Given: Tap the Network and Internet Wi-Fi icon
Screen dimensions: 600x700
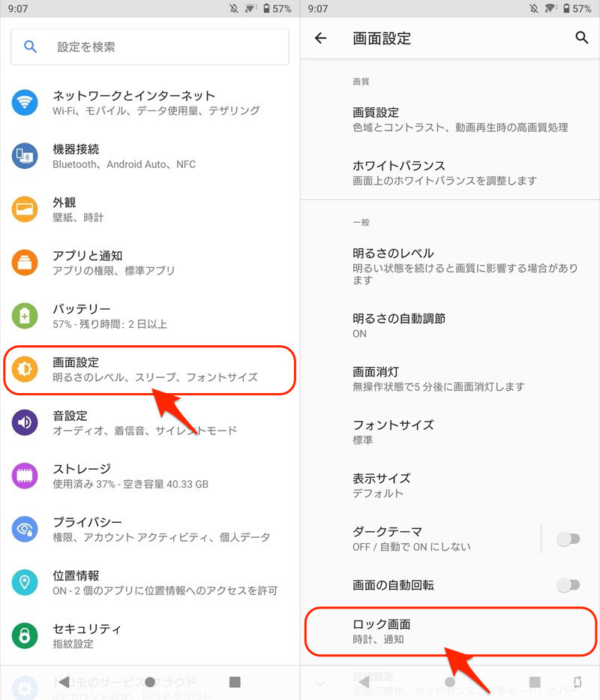Looking at the screenshot, I should 25,103.
